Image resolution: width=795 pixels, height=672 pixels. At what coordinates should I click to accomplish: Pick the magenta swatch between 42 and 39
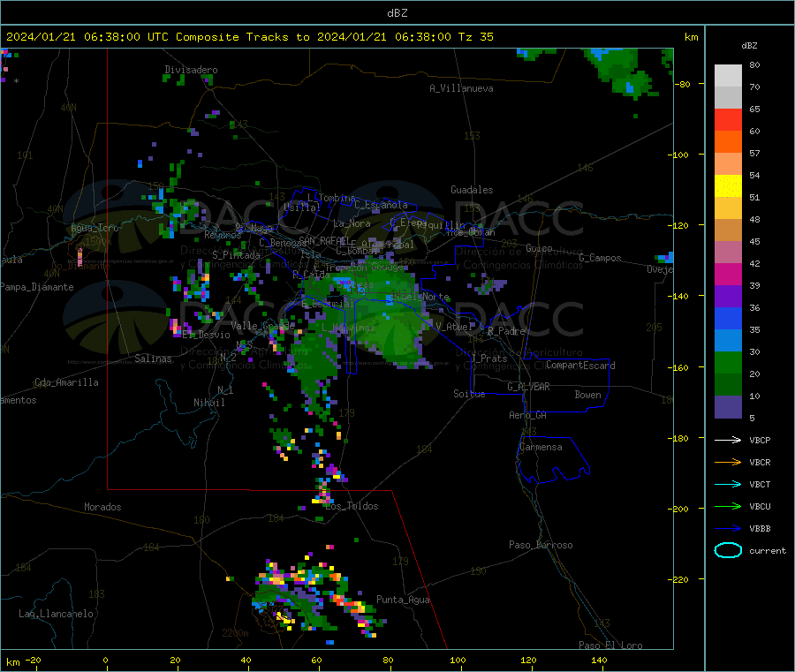click(x=728, y=274)
